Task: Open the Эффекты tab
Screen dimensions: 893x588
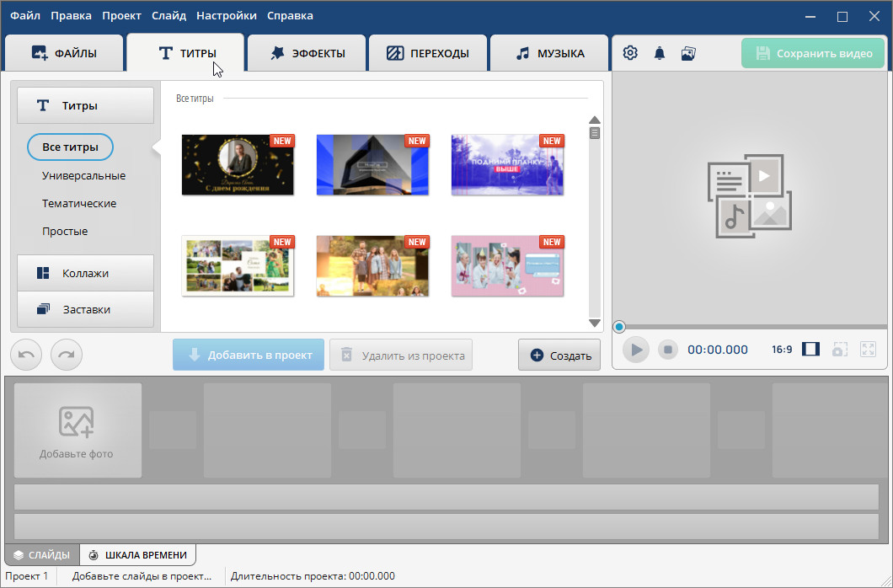Action: [x=307, y=53]
